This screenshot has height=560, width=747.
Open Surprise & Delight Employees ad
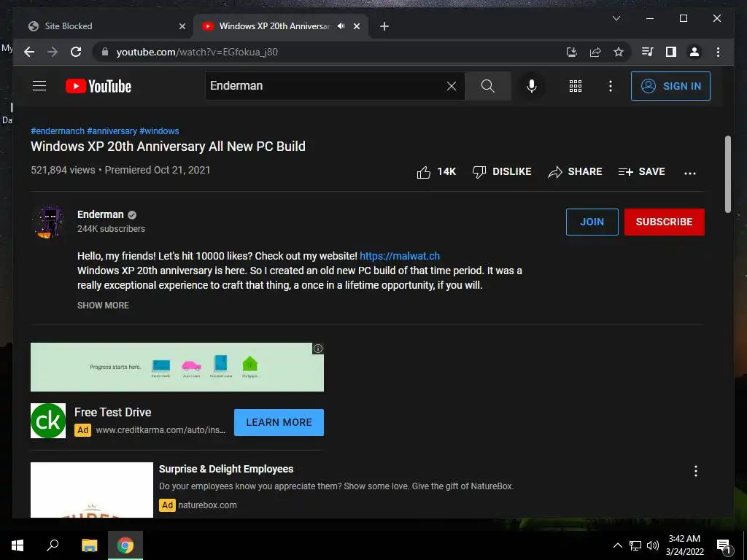226,469
